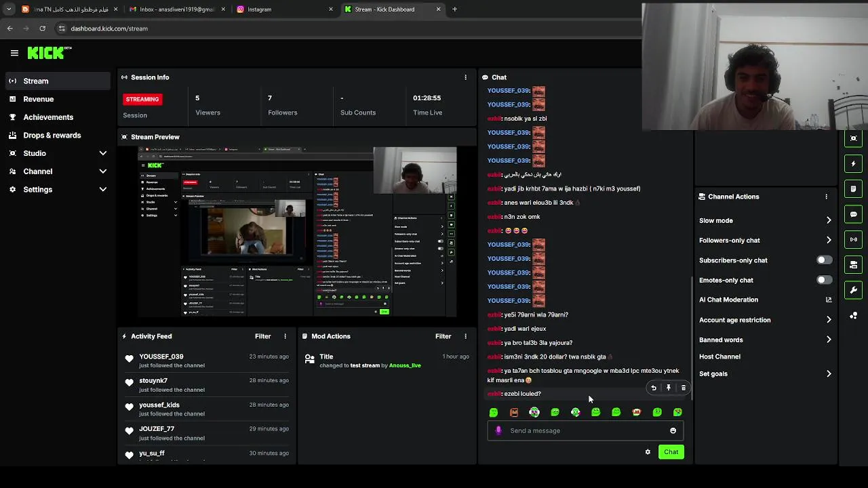Click in the Send a message field
Image resolution: width=868 pixels, height=488 pixels.
585,430
